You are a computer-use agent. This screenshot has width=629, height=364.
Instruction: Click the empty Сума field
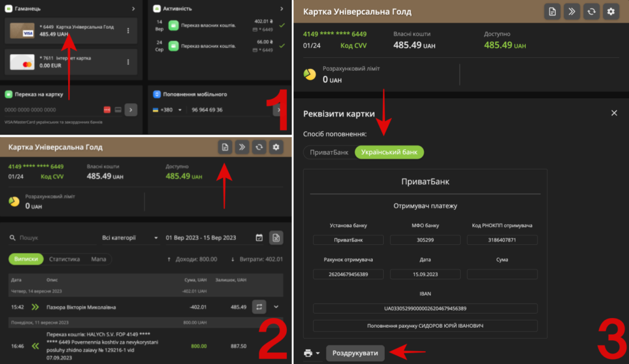point(502,274)
